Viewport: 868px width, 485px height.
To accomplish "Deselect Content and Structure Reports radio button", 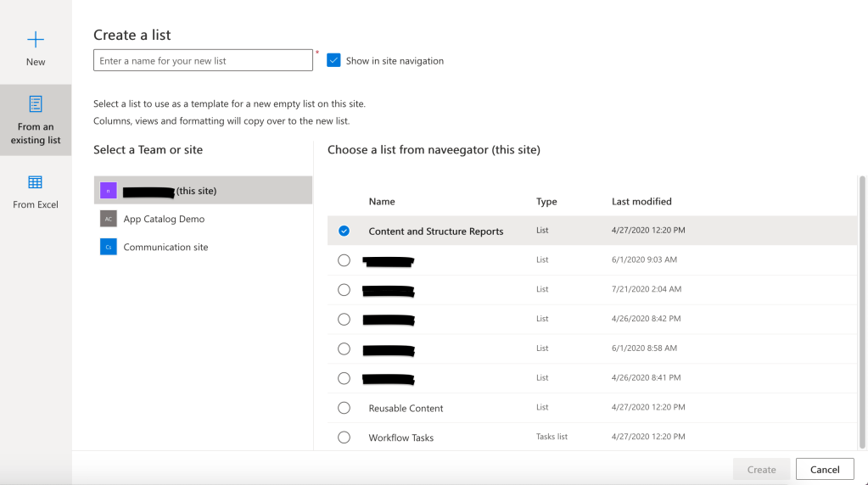I will click(x=344, y=231).
